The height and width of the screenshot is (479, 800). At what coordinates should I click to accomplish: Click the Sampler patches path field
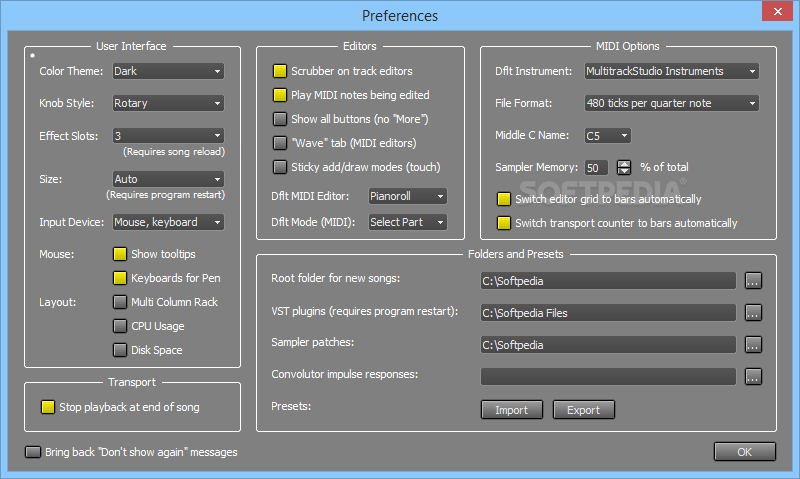coord(608,345)
